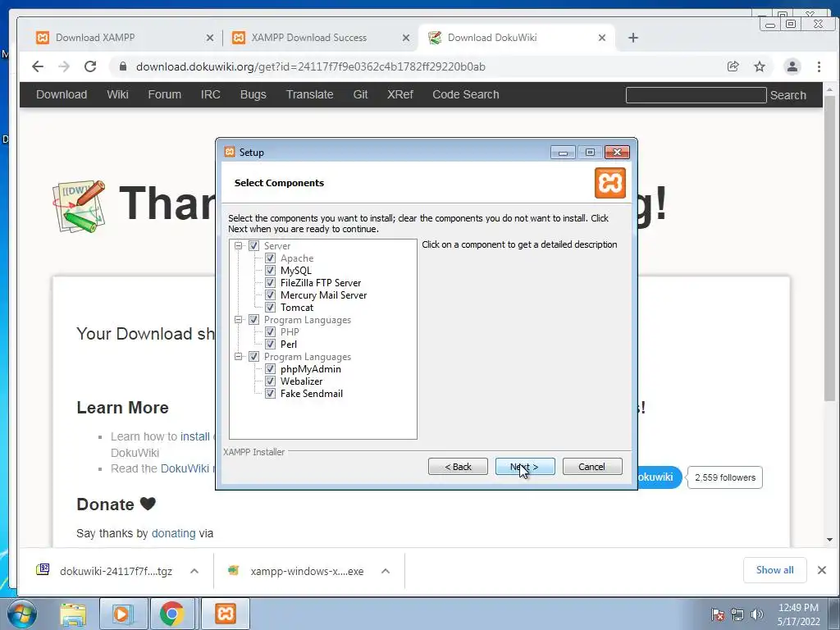Open Wiki in DokuWiki nav bar
The height and width of the screenshot is (630, 840).
[x=117, y=94]
